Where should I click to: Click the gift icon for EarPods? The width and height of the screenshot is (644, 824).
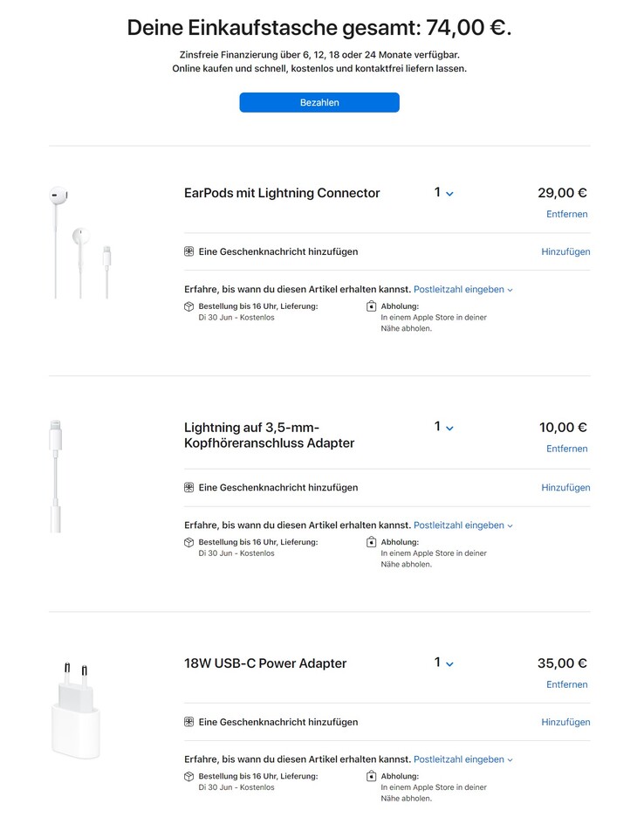188,251
